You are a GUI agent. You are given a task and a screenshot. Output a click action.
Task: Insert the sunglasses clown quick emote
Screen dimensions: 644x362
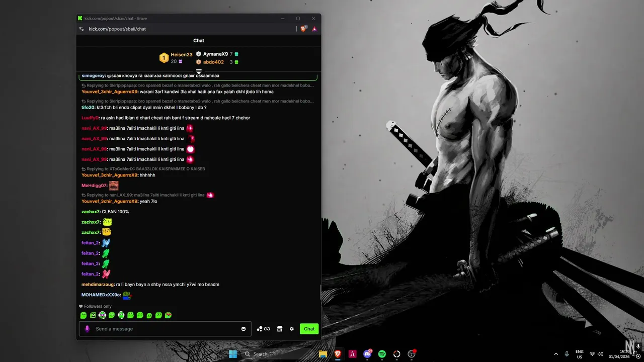tap(102, 315)
